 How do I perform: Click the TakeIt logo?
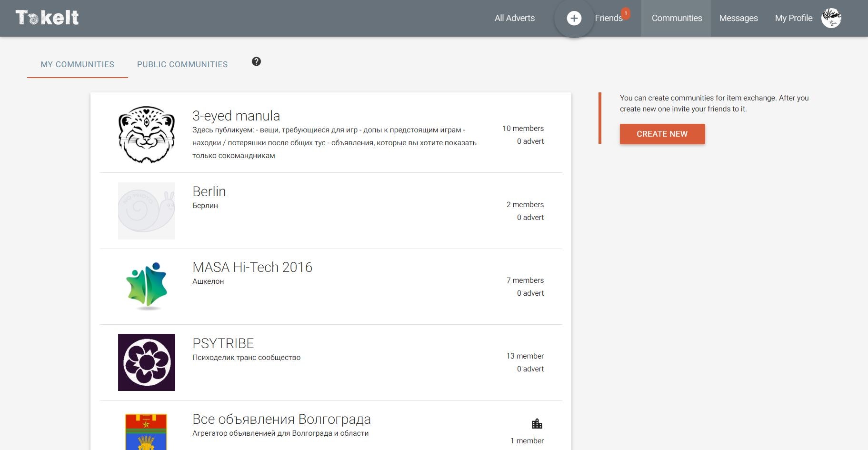pyautogui.click(x=47, y=18)
